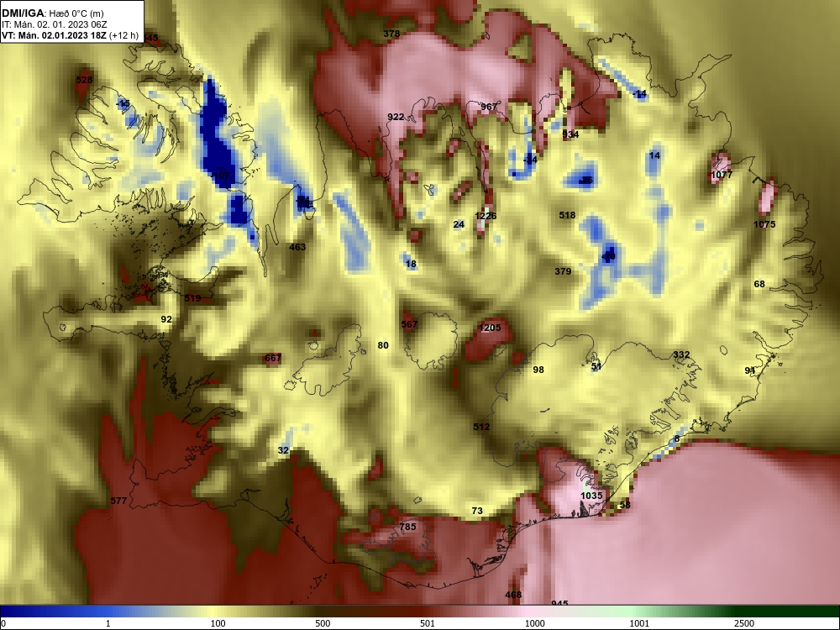Click the value 567 in the central highlands
Image resolution: width=840 pixels, height=630 pixels.
[x=409, y=324]
